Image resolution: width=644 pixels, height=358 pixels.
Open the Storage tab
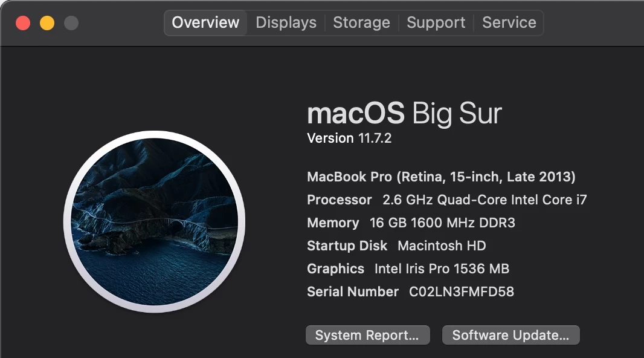pos(361,22)
